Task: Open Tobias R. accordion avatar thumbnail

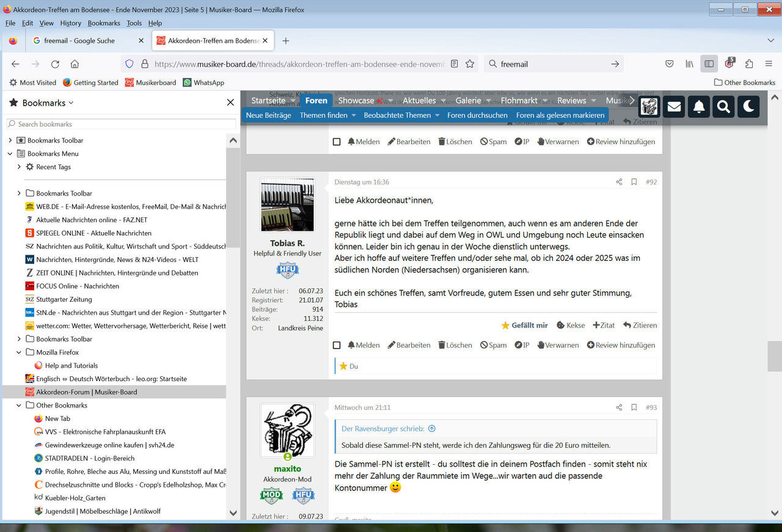Action: [x=287, y=205]
